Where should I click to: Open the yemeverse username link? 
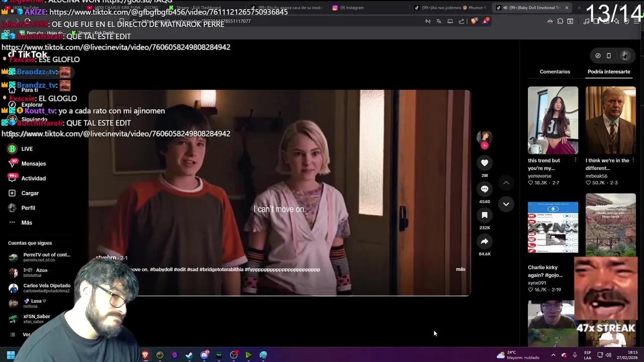[x=539, y=176]
